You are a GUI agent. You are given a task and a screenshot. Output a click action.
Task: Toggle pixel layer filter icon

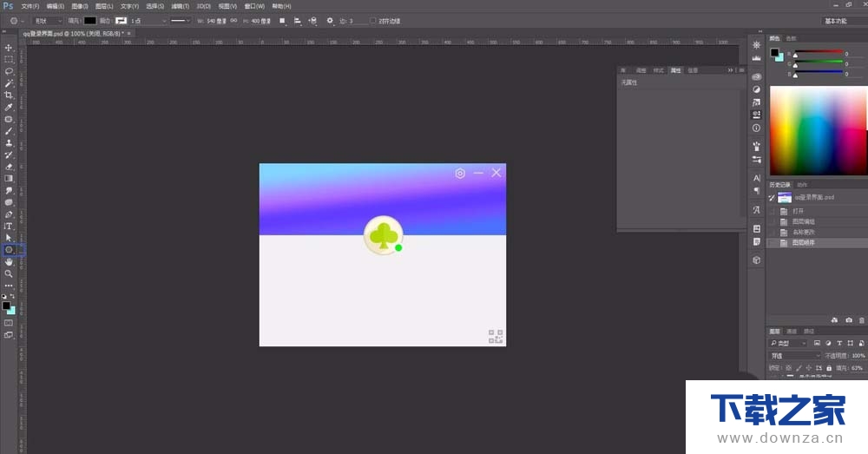[817, 343]
